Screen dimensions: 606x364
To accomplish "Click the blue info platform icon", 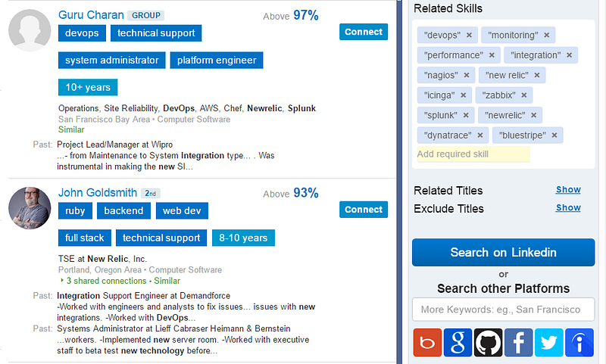I will pos(579,342).
